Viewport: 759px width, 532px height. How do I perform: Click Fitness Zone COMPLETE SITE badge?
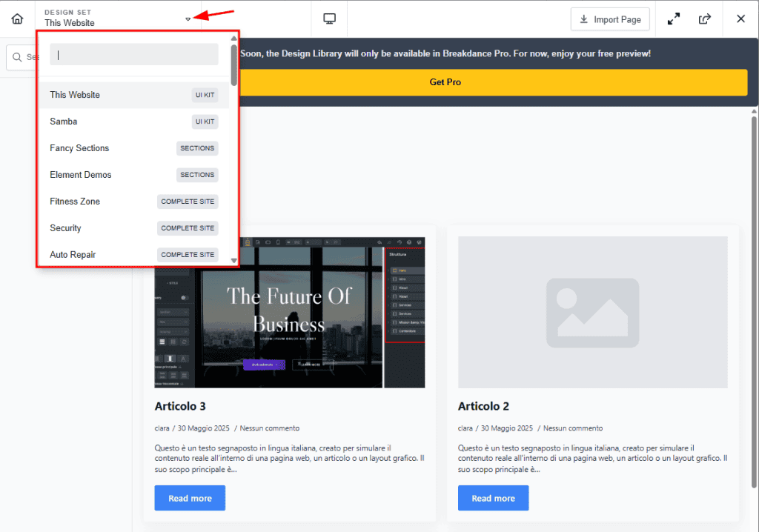pyautogui.click(x=188, y=202)
